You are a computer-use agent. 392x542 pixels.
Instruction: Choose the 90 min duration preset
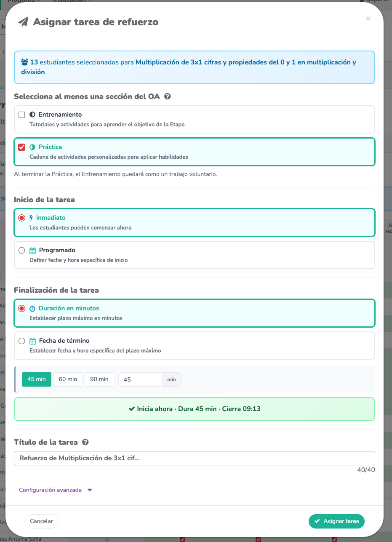tap(99, 379)
